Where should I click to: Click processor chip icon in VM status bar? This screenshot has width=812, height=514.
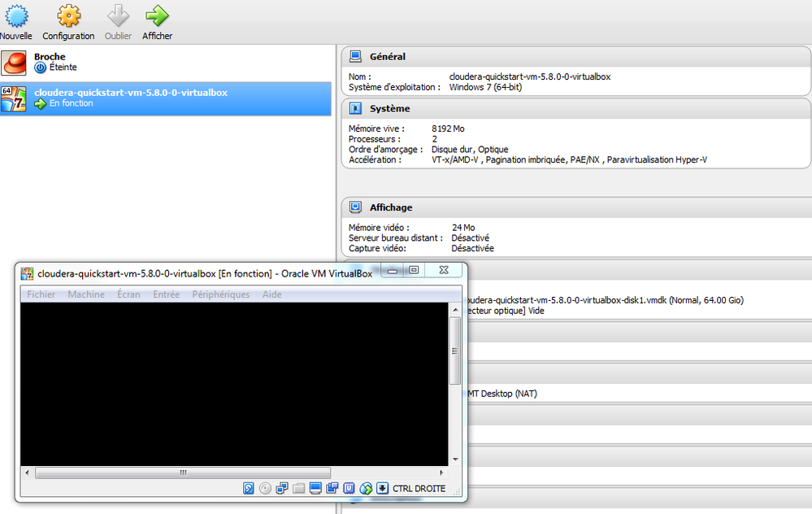click(x=349, y=488)
